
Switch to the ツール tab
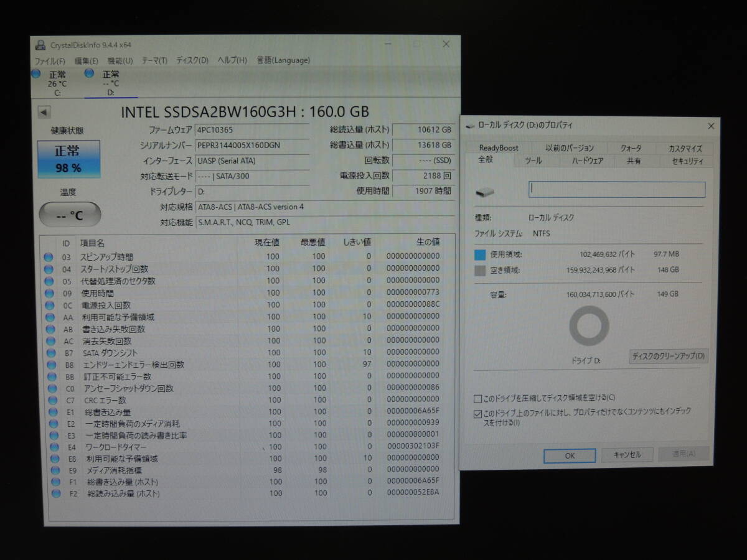[533, 161]
